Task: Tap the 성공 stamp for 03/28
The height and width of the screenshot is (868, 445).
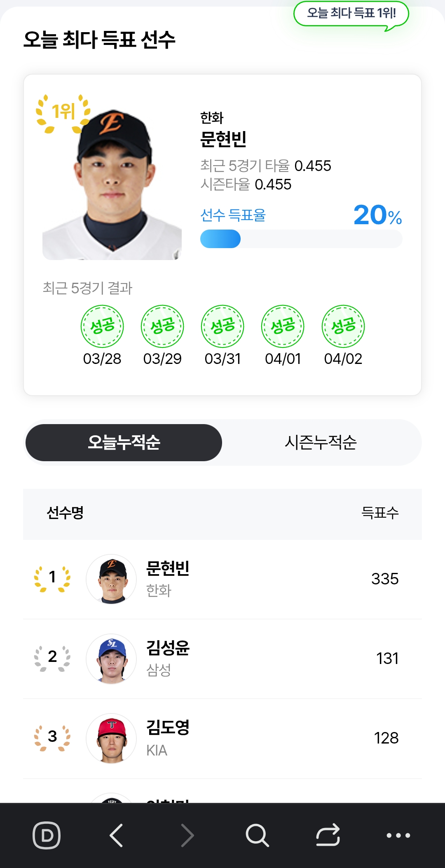Action: click(x=102, y=326)
